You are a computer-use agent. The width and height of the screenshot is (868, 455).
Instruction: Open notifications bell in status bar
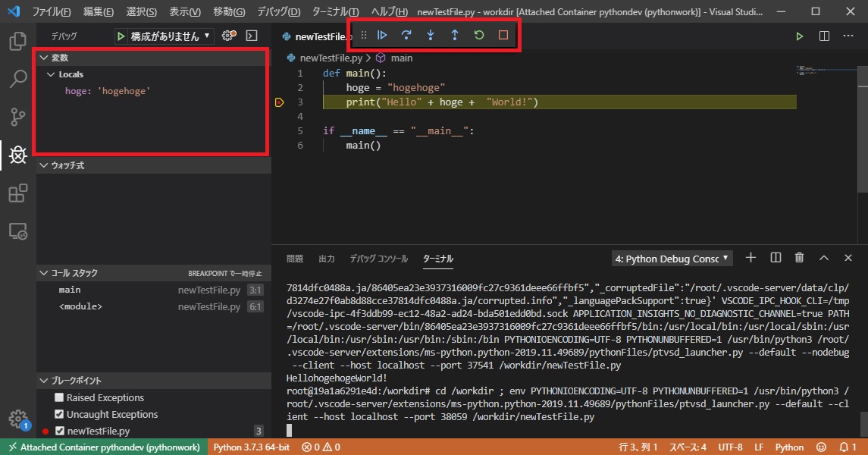click(x=848, y=447)
